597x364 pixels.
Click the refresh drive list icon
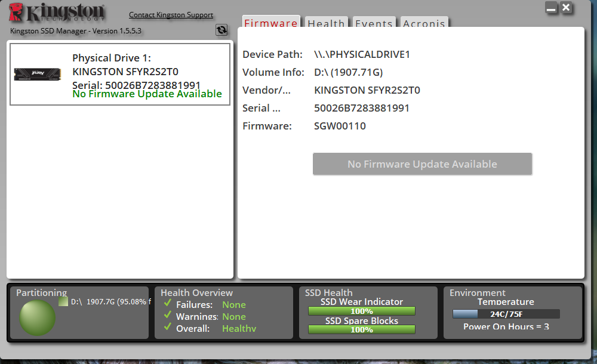[x=221, y=30]
